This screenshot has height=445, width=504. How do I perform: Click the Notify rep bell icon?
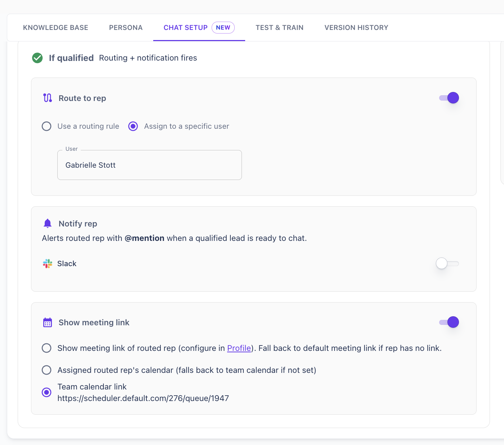[48, 224]
